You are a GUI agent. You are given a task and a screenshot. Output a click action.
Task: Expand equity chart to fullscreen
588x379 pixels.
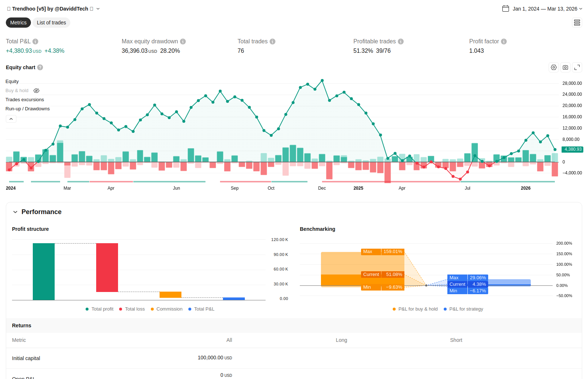point(577,67)
